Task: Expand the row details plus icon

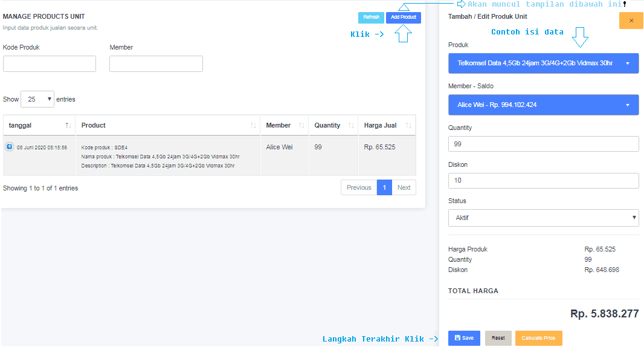Action: (10, 146)
